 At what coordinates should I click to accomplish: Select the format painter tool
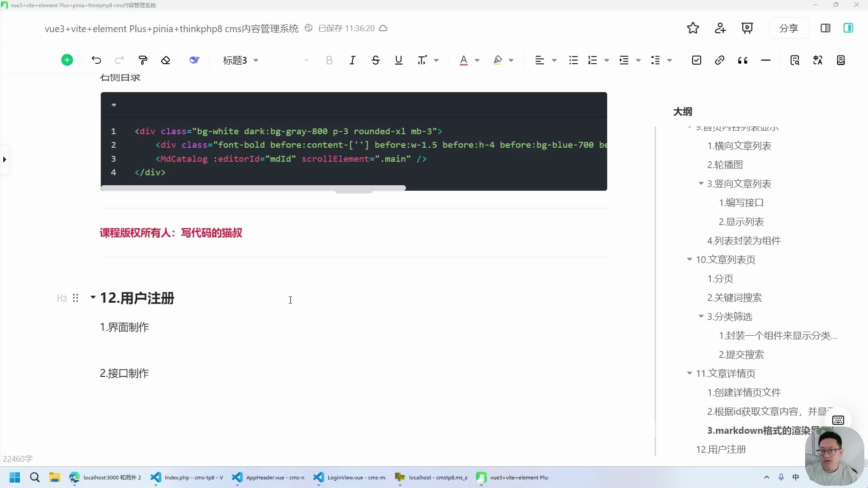tap(143, 60)
